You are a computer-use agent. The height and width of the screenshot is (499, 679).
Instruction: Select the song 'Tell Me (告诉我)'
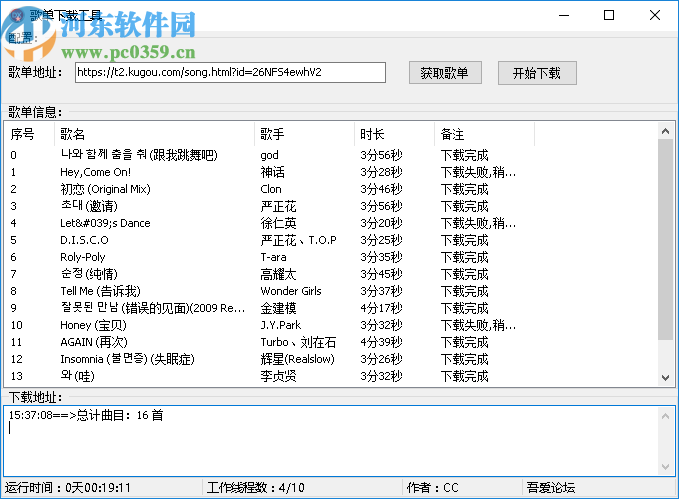(x=100, y=291)
